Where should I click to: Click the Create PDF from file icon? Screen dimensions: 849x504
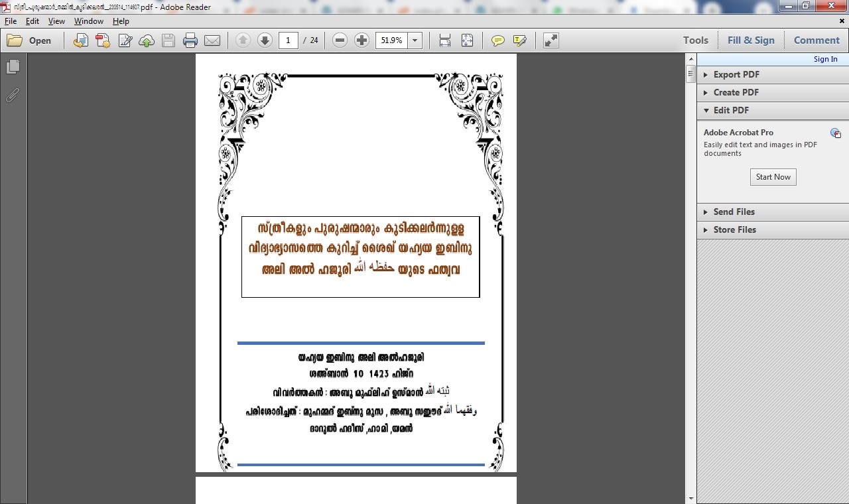pyautogui.click(x=80, y=40)
